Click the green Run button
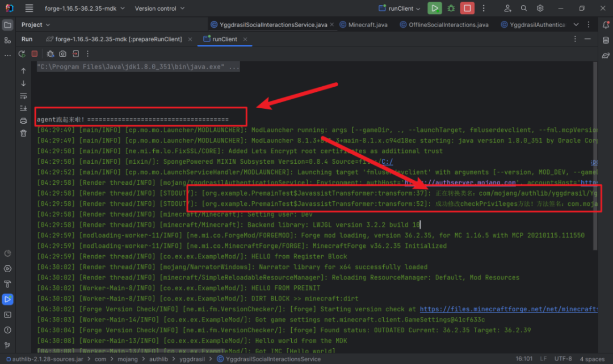 point(434,8)
